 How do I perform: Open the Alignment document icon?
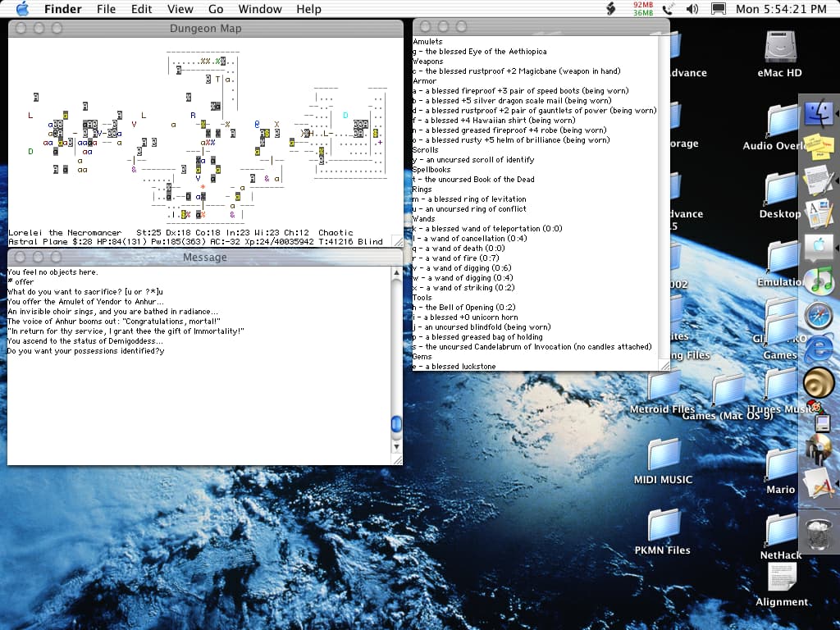click(782, 577)
